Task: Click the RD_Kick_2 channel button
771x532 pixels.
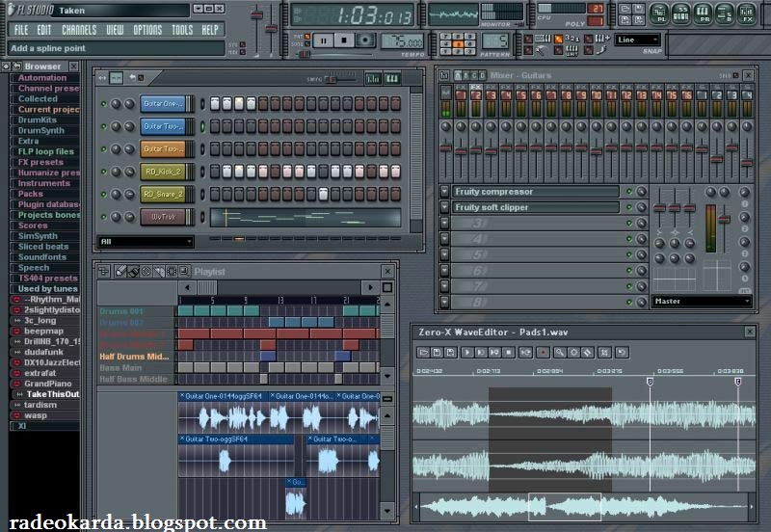Action: coord(163,172)
